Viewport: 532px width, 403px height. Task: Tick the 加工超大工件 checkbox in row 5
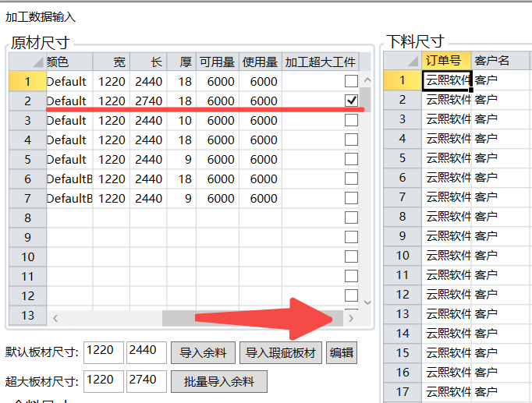pos(351,159)
